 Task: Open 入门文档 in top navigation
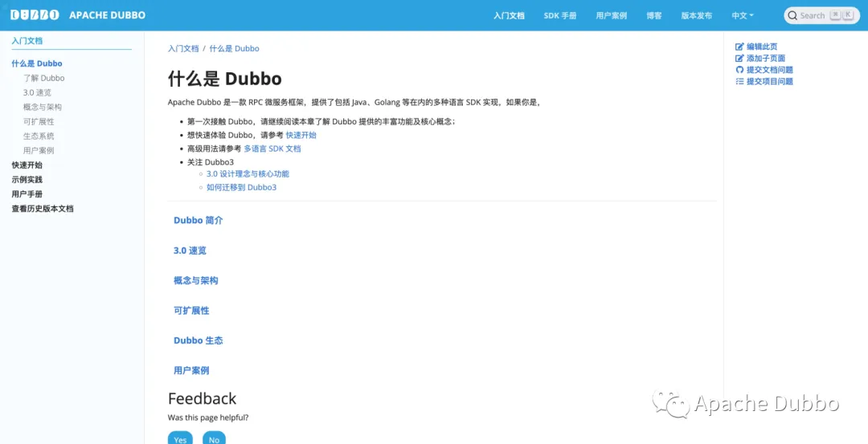pos(509,15)
